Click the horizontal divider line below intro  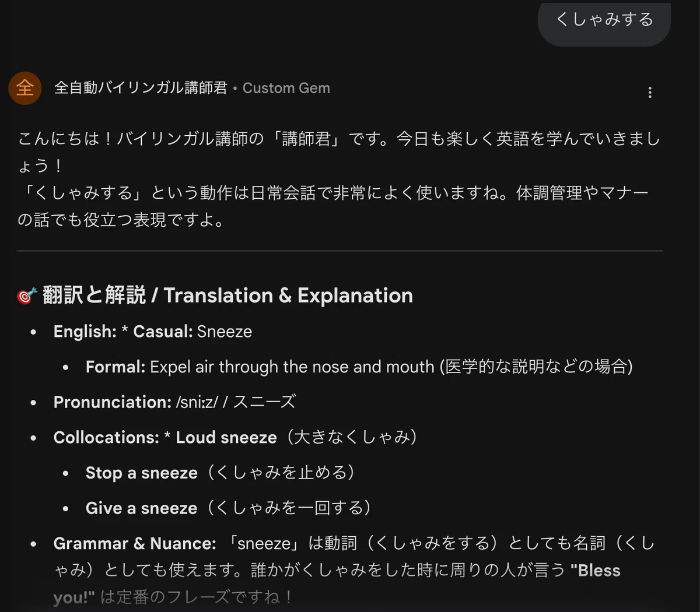(x=339, y=251)
